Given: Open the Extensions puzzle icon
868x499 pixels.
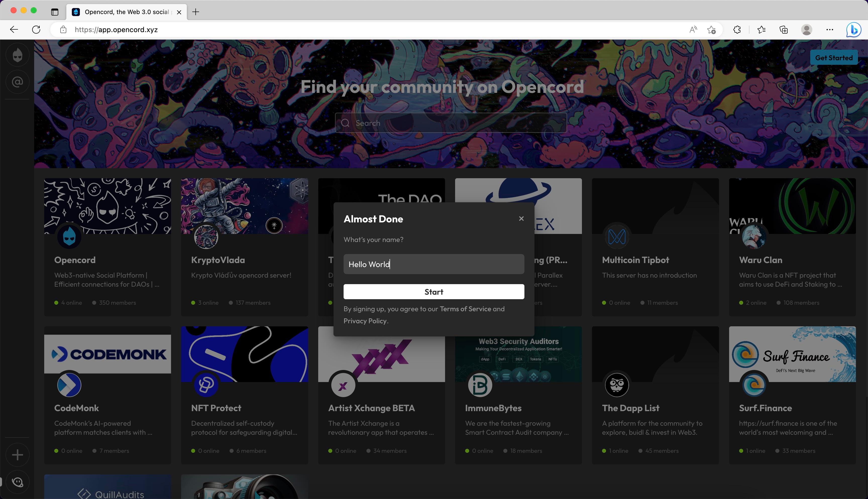Looking at the screenshot, I should click(x=737, y=29).
